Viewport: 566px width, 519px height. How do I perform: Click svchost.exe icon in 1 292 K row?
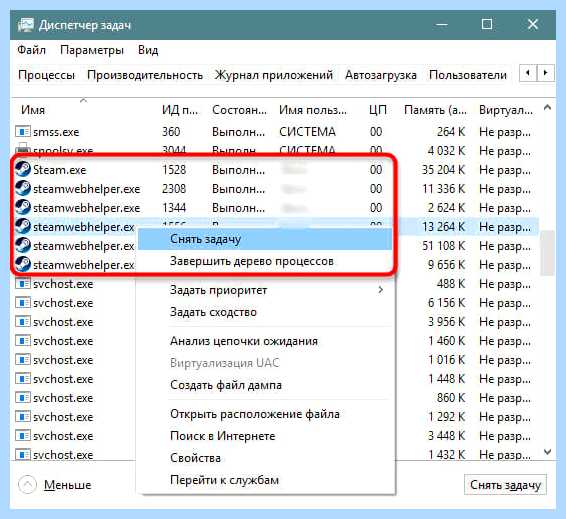pyautogui.click(x=23, y=417)
